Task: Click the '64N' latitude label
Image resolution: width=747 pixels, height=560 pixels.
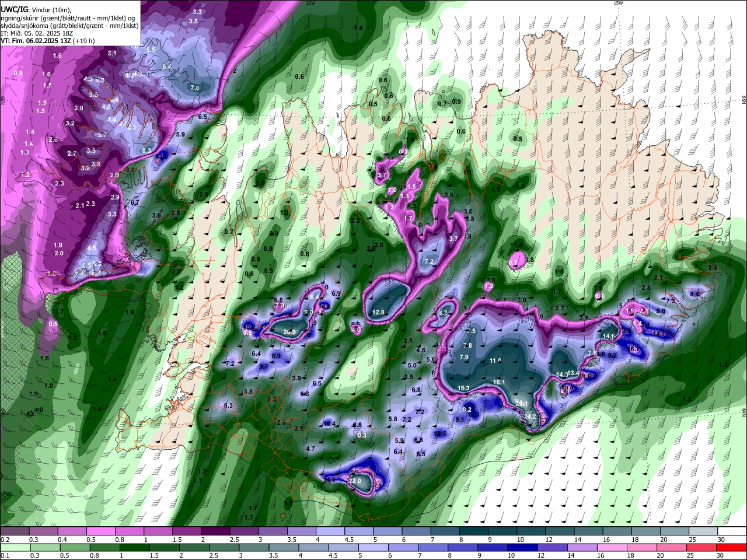Action: tap(744, 412)
